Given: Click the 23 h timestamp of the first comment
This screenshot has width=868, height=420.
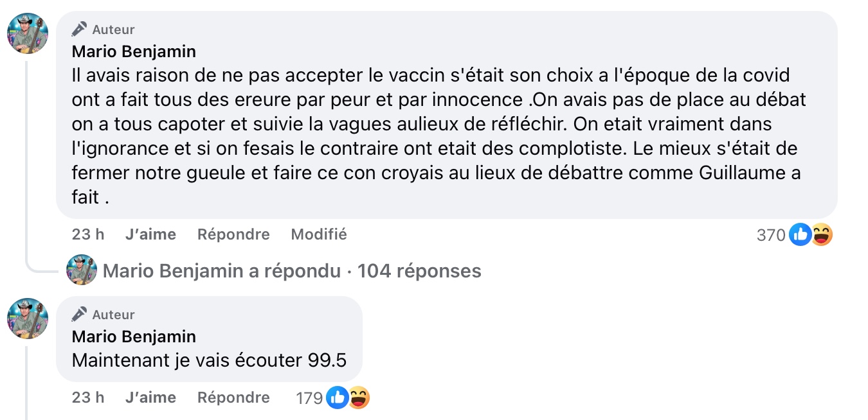Looking at the screenshot, I should 88,234.
